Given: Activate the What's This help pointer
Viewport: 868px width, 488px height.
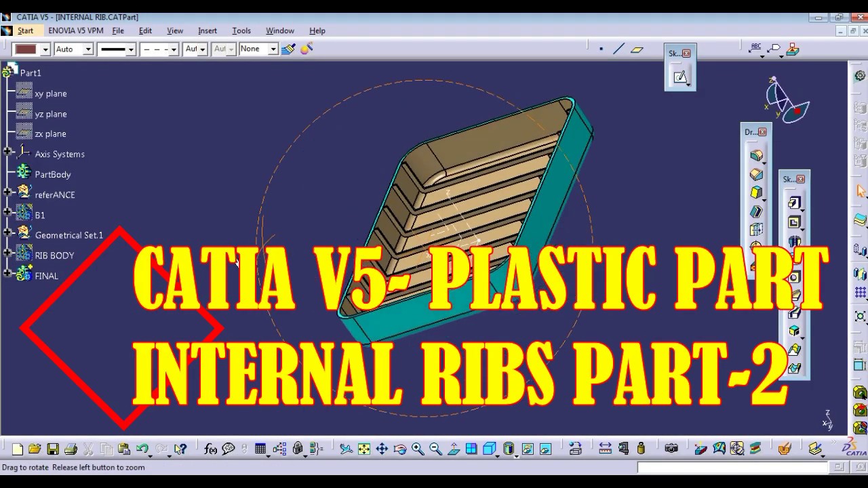Looking at the screenshot, I should click(x=180, y=449).
